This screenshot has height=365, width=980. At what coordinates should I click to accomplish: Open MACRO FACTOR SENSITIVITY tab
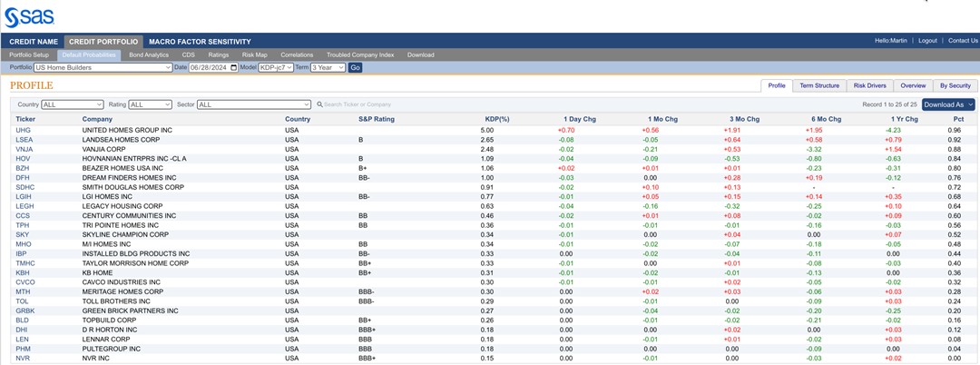[x=200, y=42]
